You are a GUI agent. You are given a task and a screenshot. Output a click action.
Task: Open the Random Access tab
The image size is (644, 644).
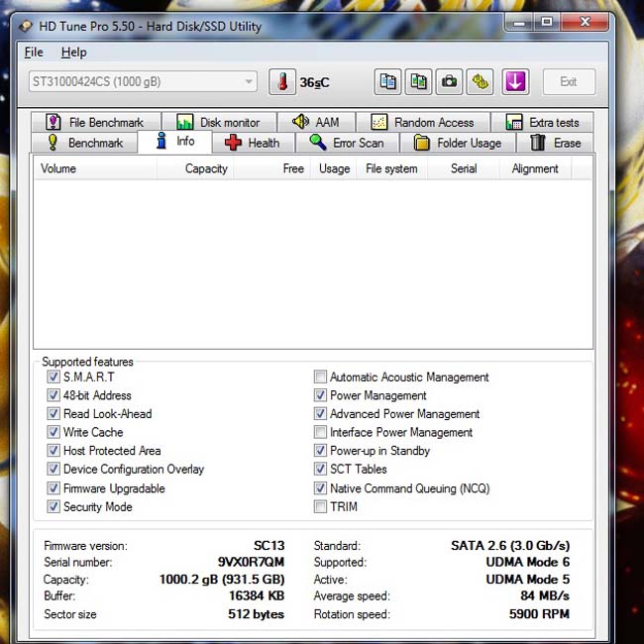[423, 123]
